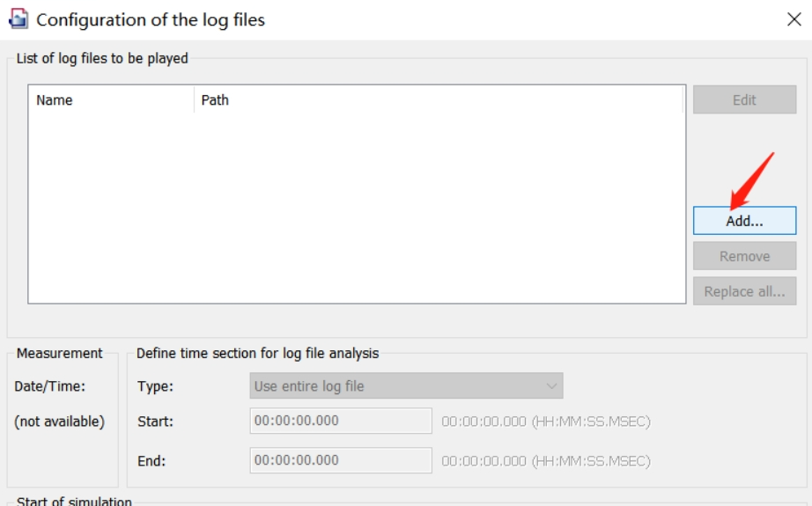Click the 'List of log files to be played' label
812x506 pixels.
point(102,59)
